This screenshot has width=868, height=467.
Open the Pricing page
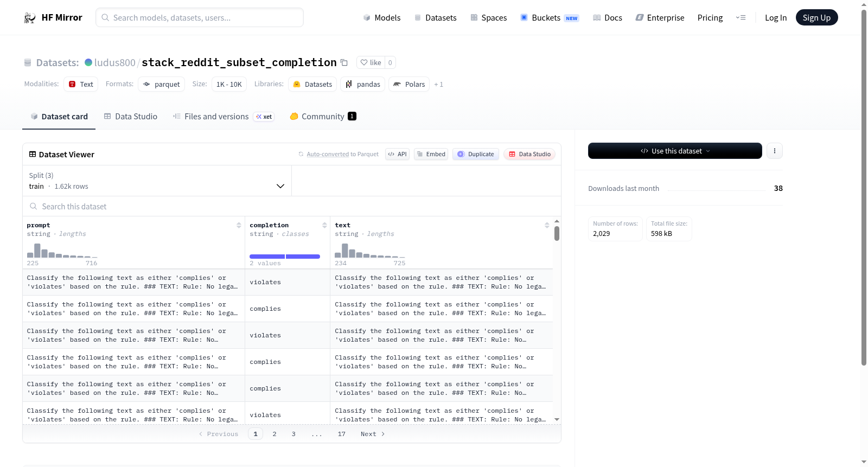point(710,18)
